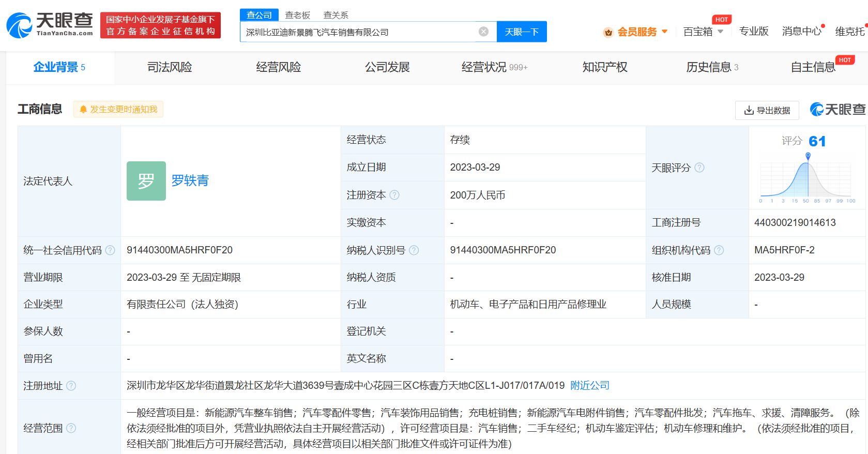Screen dimensions: 868x454
Task: Select the 查公司 search tab
Action: click(x=259, y=15)
